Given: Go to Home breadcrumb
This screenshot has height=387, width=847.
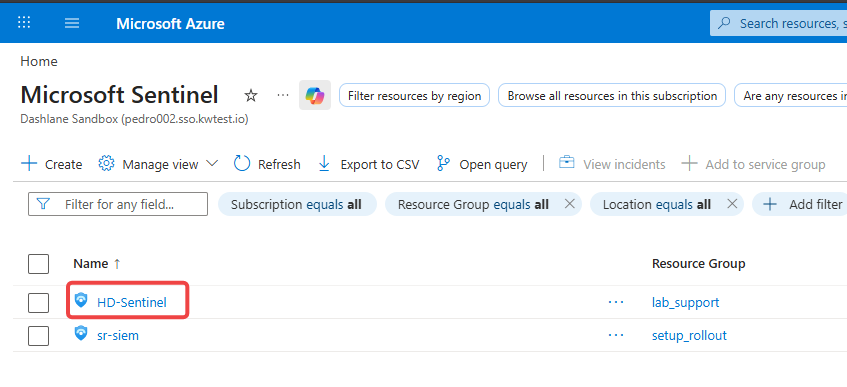Looking at the screenshot, I should tap(39, 62).
